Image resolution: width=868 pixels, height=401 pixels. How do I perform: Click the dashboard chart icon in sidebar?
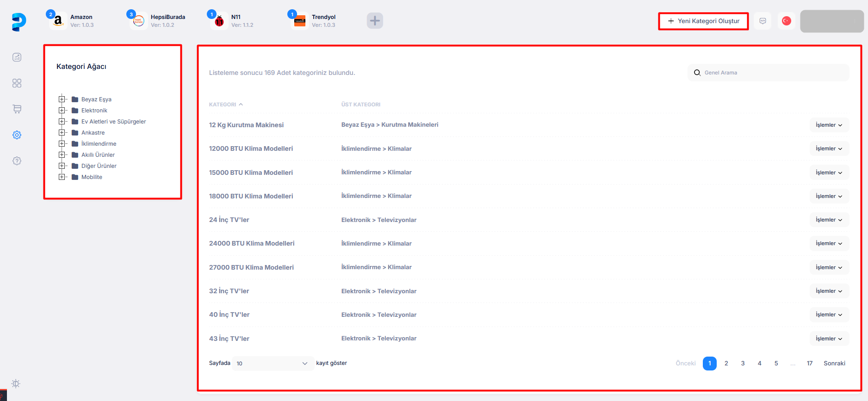click(17, 57)
